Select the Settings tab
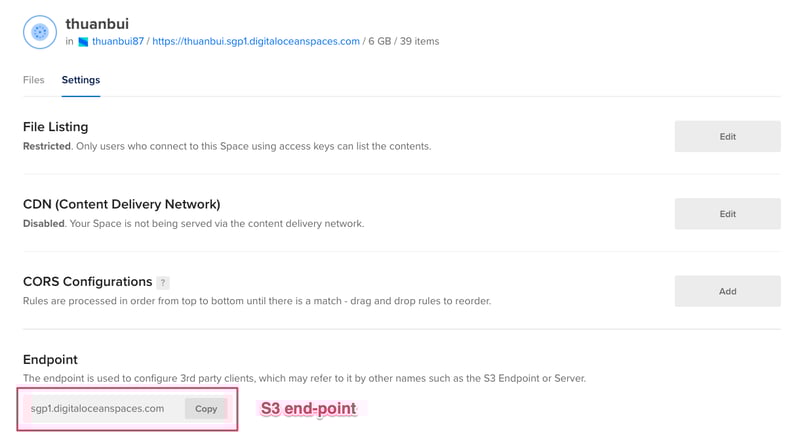Screen dimensions: 800x440 [x=81, y=80]
